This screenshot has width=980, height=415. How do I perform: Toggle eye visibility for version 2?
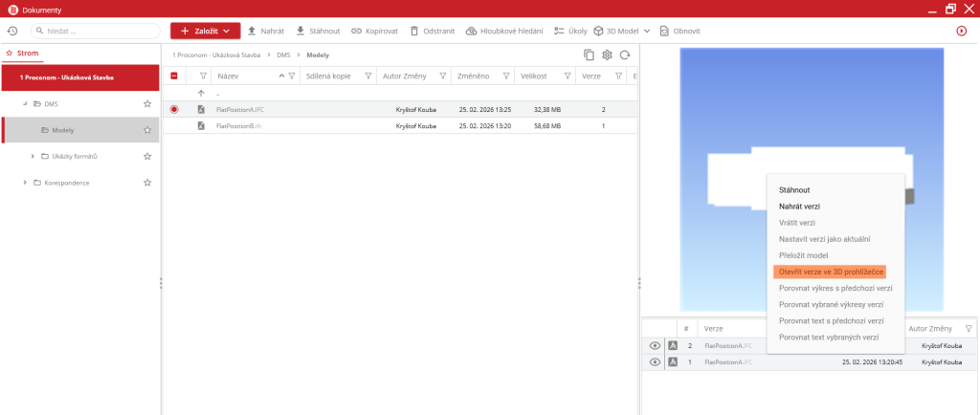coord(655,345)
